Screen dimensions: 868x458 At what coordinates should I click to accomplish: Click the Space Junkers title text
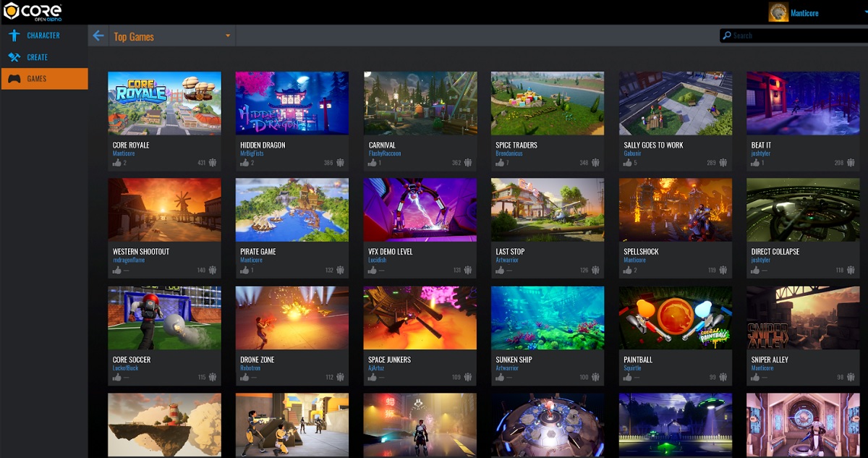pyautogui.click(x=390, y=360)
